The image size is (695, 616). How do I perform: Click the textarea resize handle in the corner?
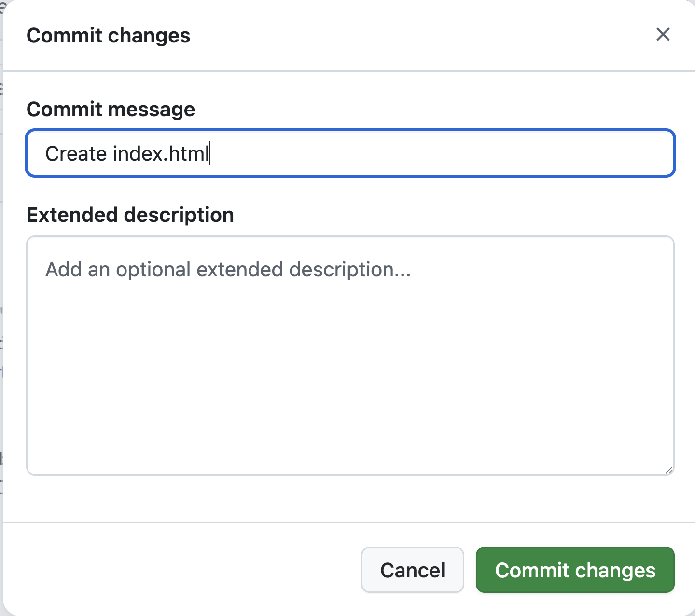668,470
